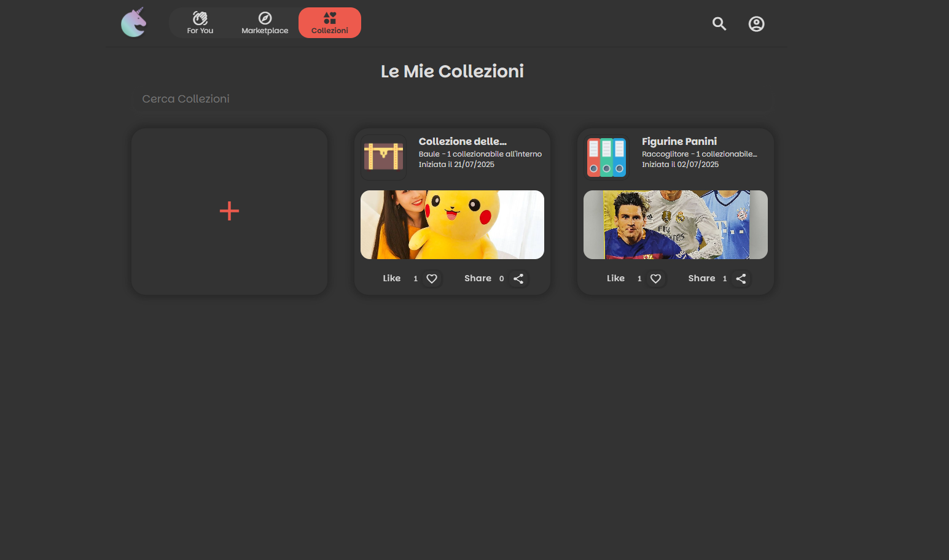
Task: Click the Pikachu collection thumbnail
Action: [x=452, y=225]
